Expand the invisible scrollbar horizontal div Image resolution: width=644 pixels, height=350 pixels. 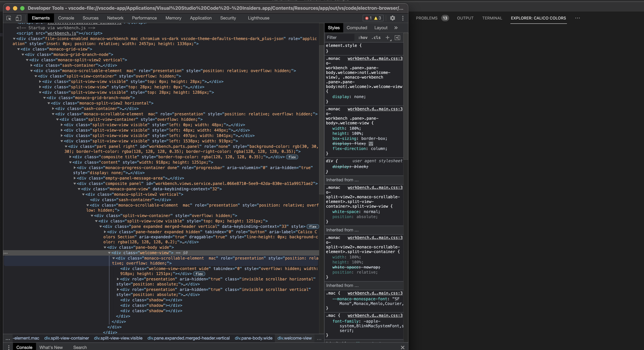[118, 279]
